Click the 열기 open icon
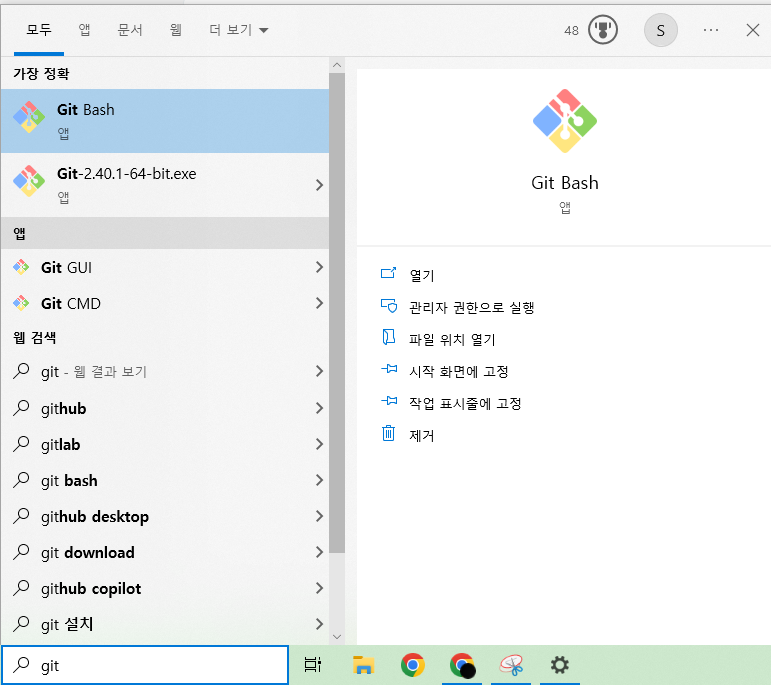The image size is (771, 685). tap(388, 273)
